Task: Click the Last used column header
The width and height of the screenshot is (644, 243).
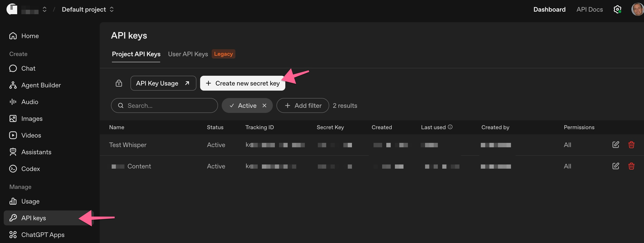Action: pos(433,127)
